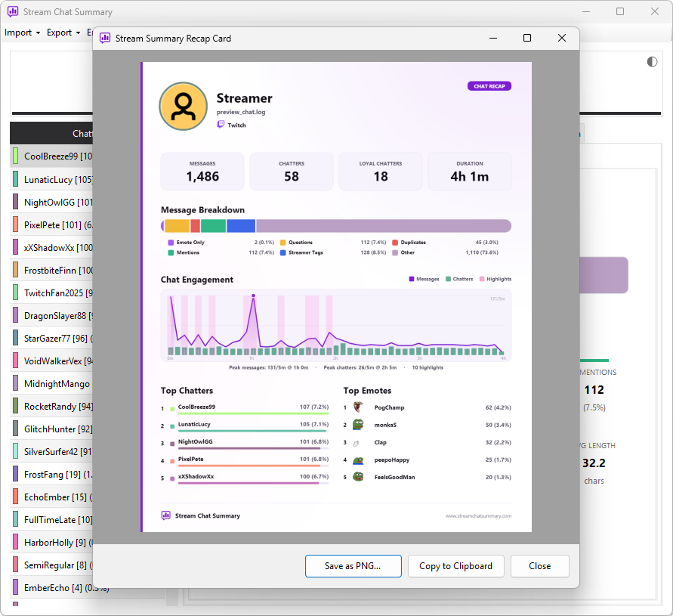
Task: Open the Import menu in main window
Action: [22, 33]
